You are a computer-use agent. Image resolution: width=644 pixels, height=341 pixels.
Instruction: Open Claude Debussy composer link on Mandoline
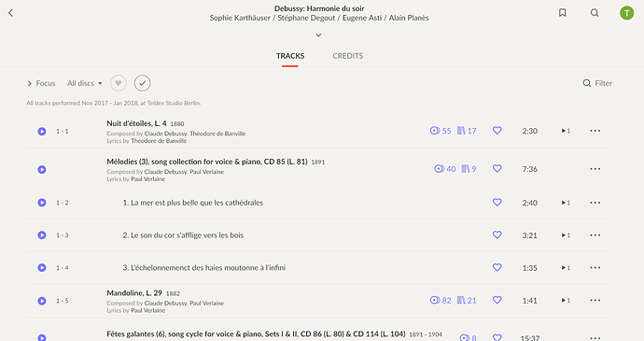(x=165, y=303)
